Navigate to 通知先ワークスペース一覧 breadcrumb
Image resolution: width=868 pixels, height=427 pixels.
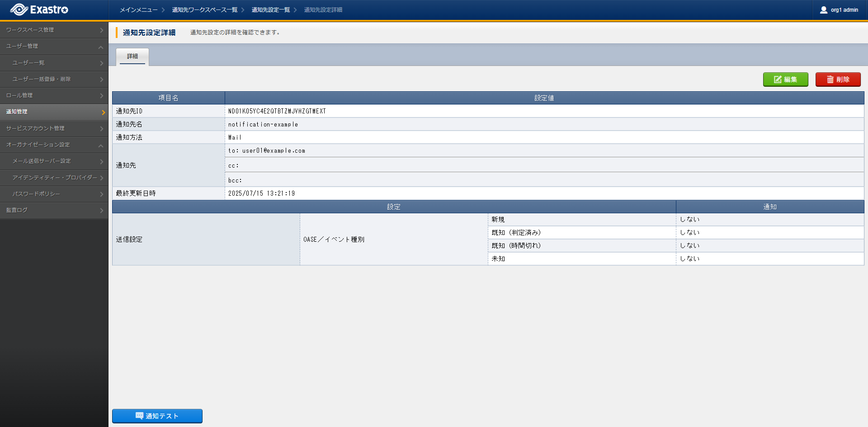[x=204, y=10]
